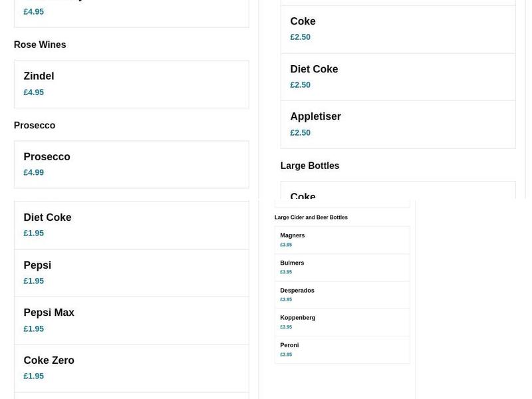Add the £2.50 Coke menu item

(x=398, y=29)
